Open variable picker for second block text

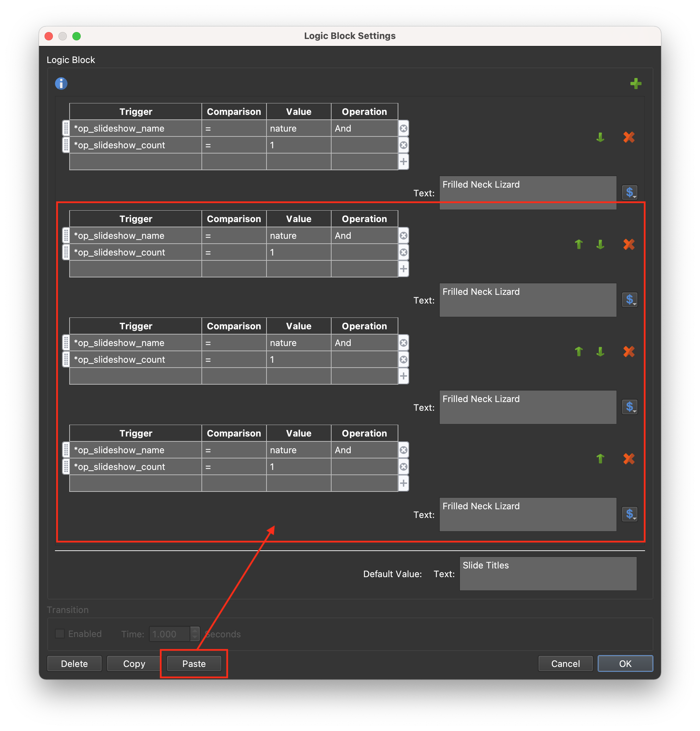point(630,299)
